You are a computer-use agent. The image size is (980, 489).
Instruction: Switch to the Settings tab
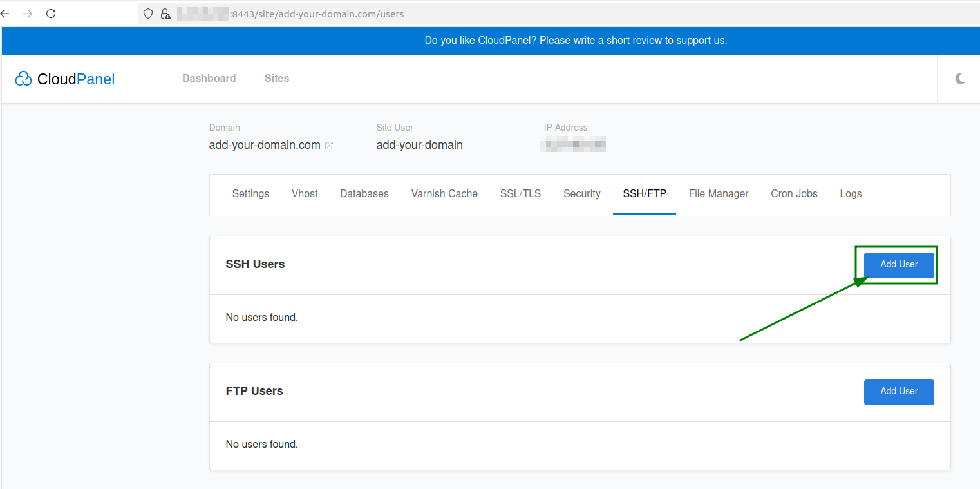click(250, 194)
